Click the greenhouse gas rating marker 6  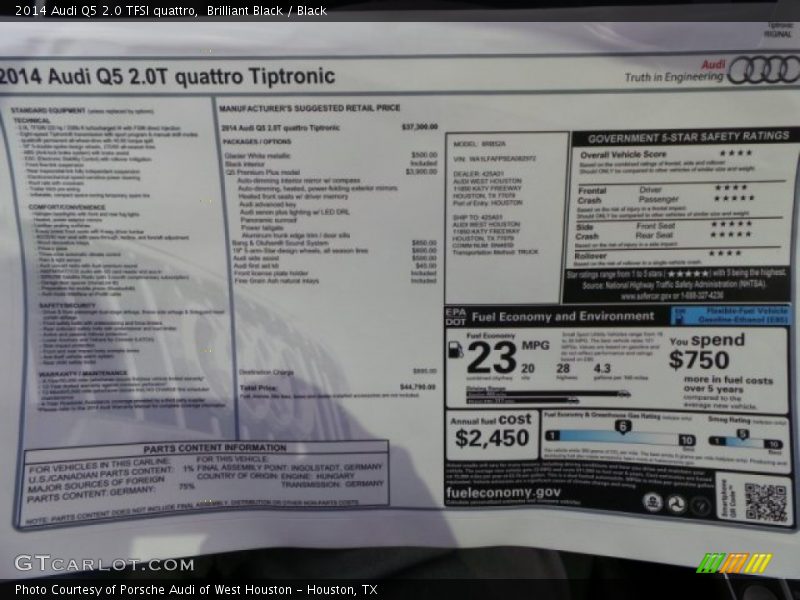coord(622,427)
